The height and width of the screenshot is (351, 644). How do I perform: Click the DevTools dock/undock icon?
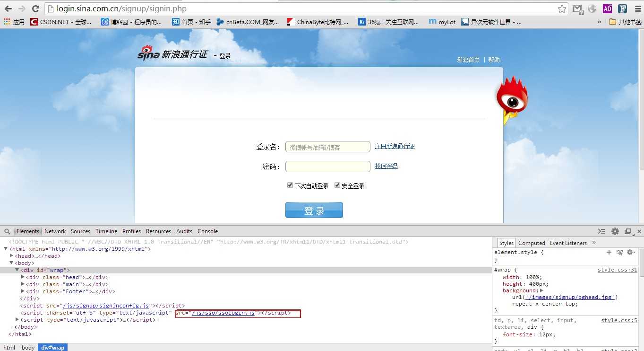[x=628, y=231]
